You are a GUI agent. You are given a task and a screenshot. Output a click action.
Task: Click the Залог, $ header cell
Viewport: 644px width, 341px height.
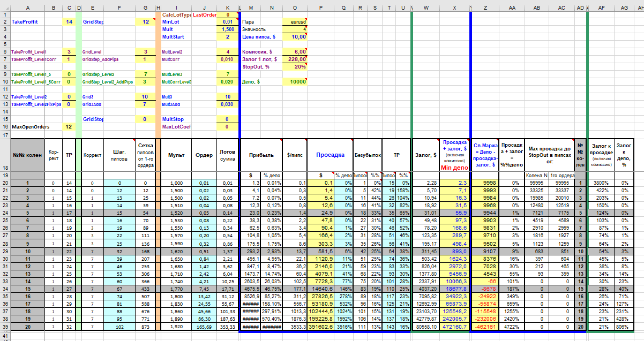tap(426, 155)
